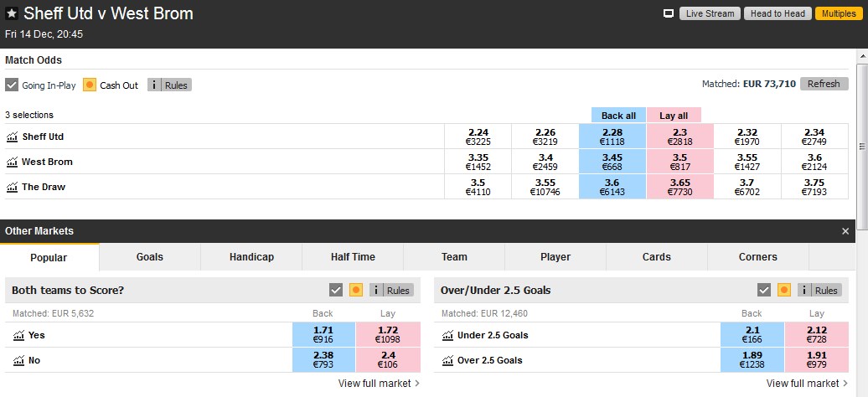Expand View full market under Over/Under 2.5 Goals
This screenshot has width=868, height=397.
coord(807,383)
